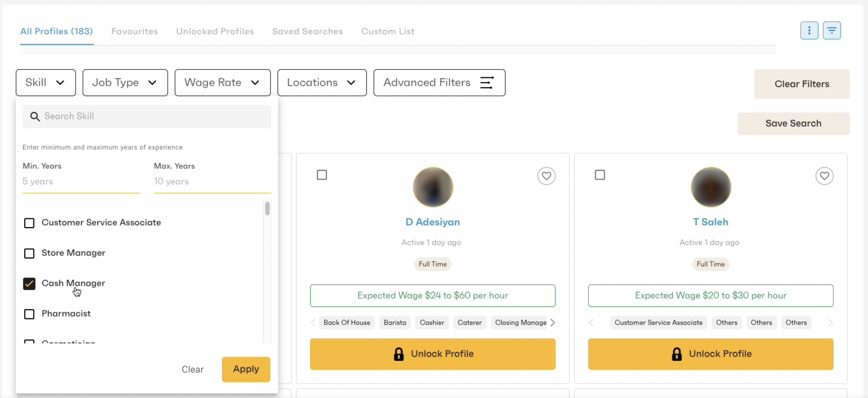Open Advanced Filters sliders icon

point(487,83)
